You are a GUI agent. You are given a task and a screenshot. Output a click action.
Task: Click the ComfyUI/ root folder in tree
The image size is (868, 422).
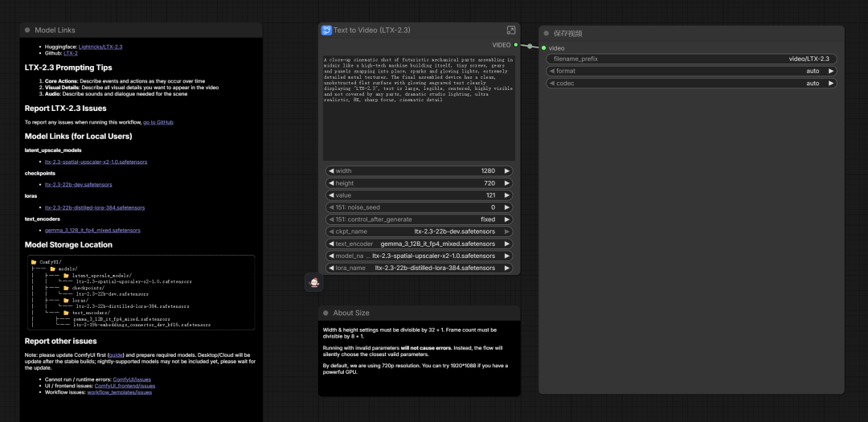point(47,262)
